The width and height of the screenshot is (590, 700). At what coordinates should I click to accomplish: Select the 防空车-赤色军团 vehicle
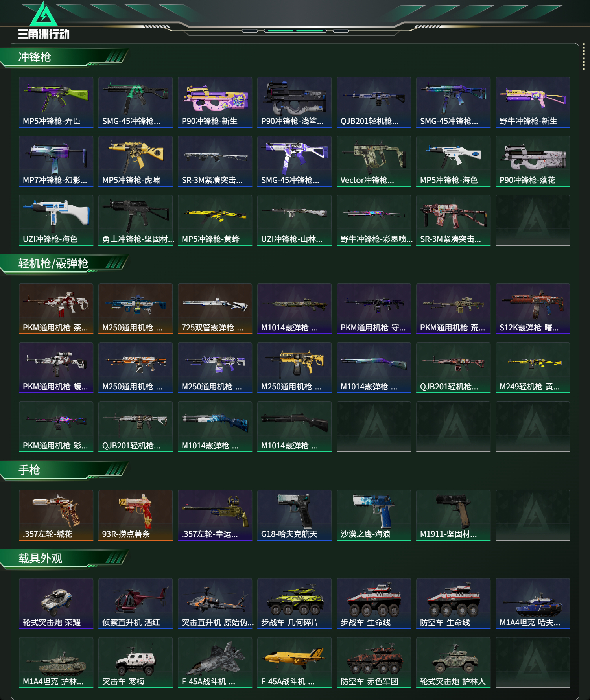pos(374,663)
